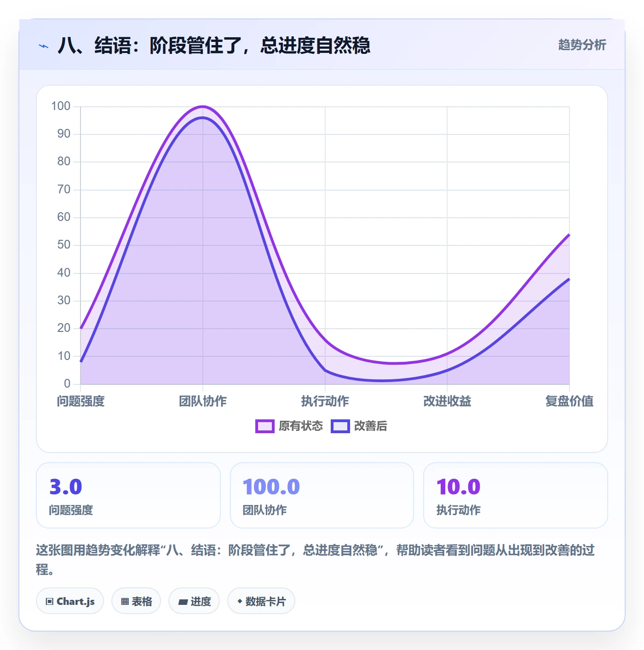Click the title 八、结语：阶段管住了，总进度自然稳
This screenshot has height=650, width=644.
[x=214, y=46]
